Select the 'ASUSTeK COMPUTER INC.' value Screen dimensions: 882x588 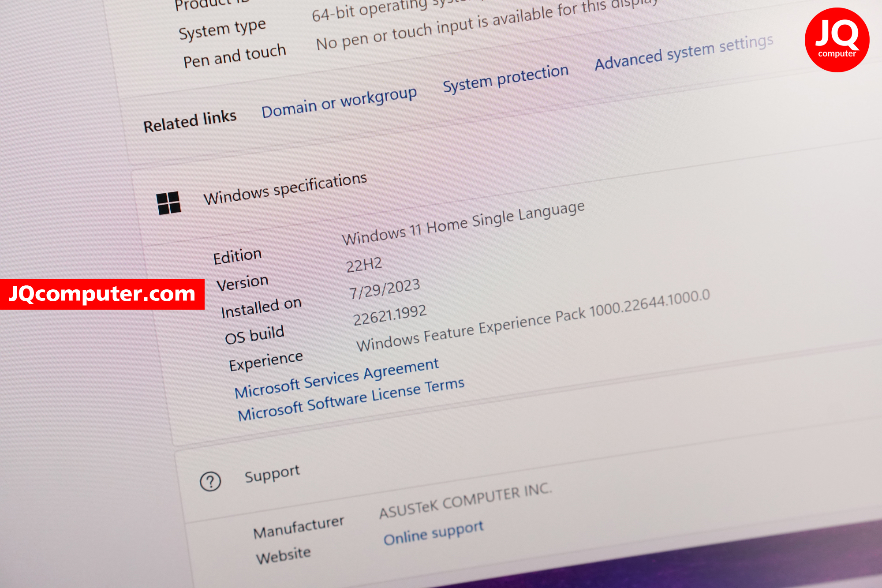(x=465, y=500)
